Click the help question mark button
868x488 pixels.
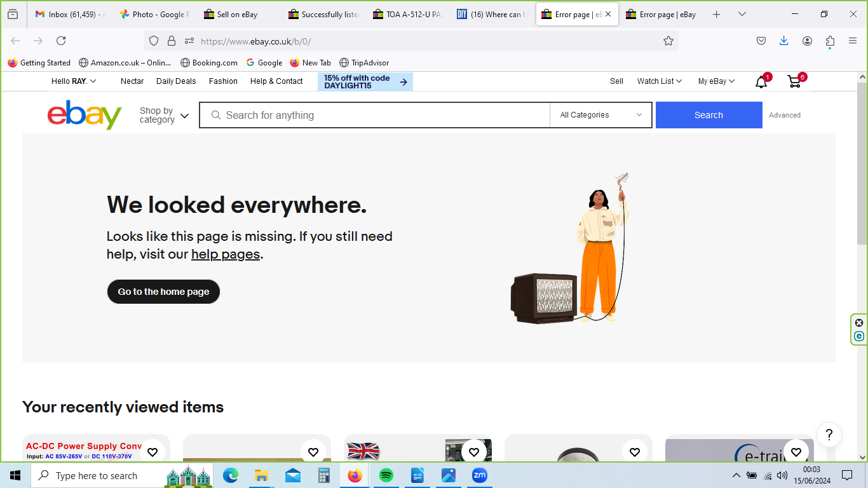[829, 435]
